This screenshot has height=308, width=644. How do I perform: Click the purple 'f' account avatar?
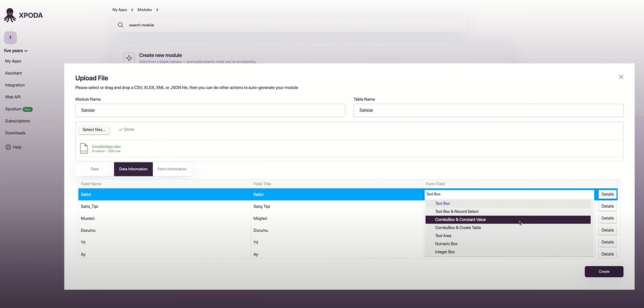10,37
